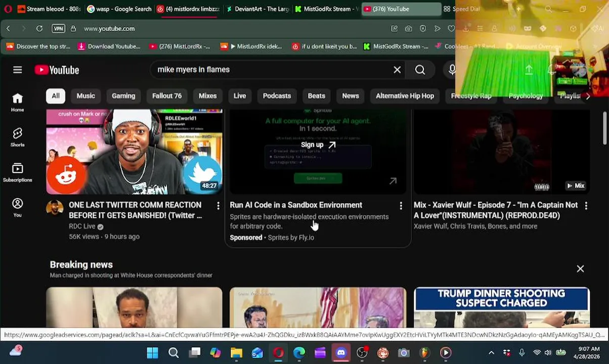
Task: Reload the page
Action: pos(39,29)
